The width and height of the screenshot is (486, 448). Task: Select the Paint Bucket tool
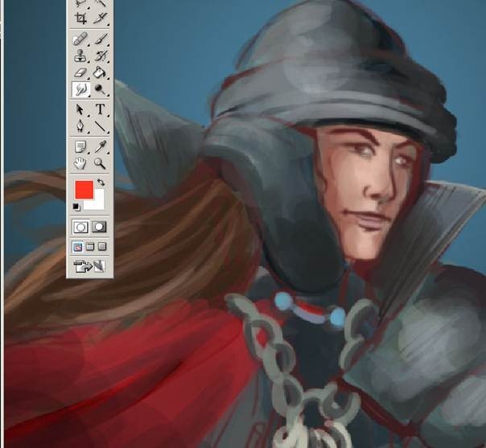[x=101, y=73]
